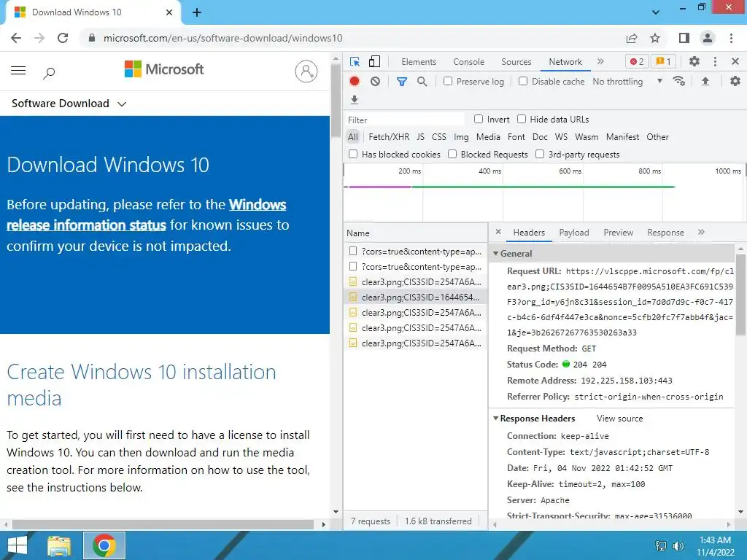This screenshot has height=560, width=747.
Task: Click the Microsoft account sign-in icon
Action: click(306, 71)
